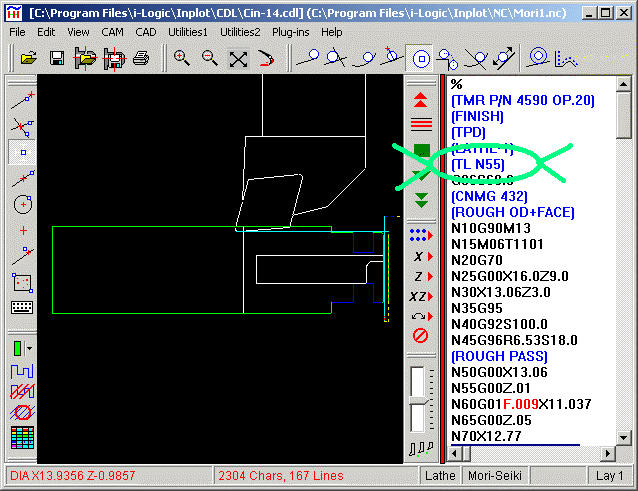
Task: Open the Utilities1 menu
Action: tap(188, 32)
